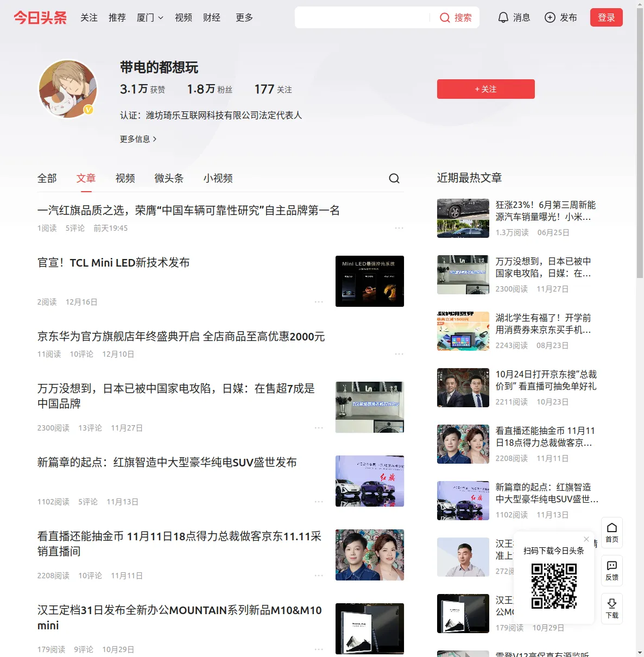
Task: Click the 狂涨23% hot article car thumbnail
Action: point(463,218)
